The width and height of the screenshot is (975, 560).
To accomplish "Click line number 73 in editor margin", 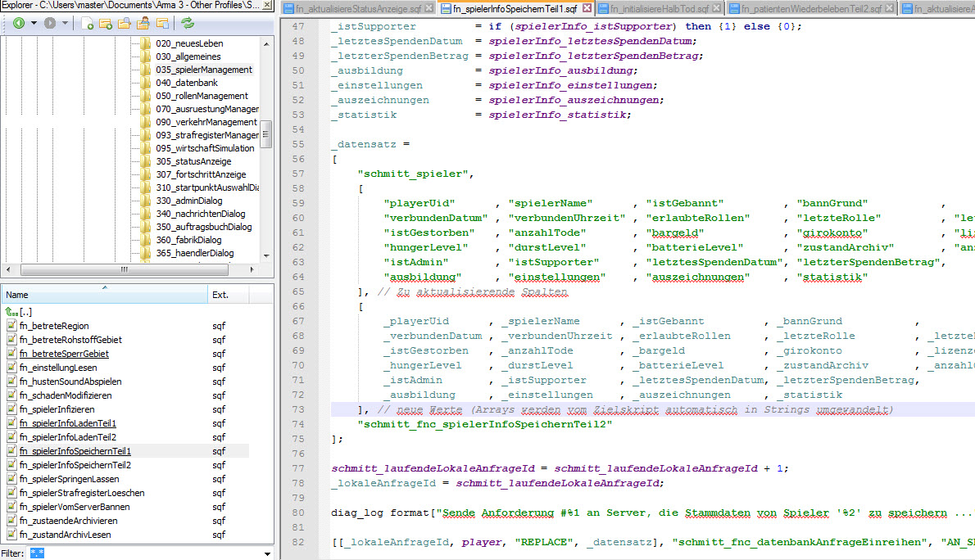I will point(298,409).
